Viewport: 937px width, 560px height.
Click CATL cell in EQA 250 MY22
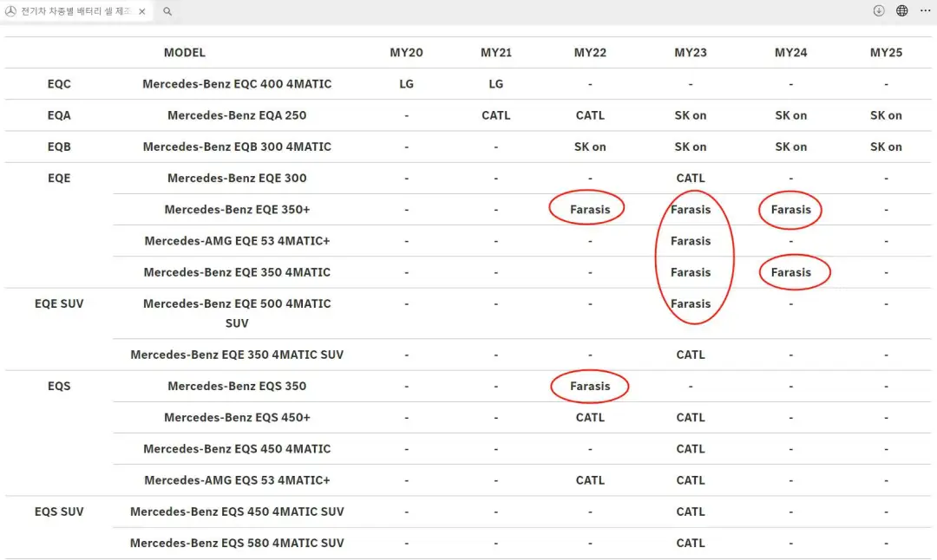[590, 115]
